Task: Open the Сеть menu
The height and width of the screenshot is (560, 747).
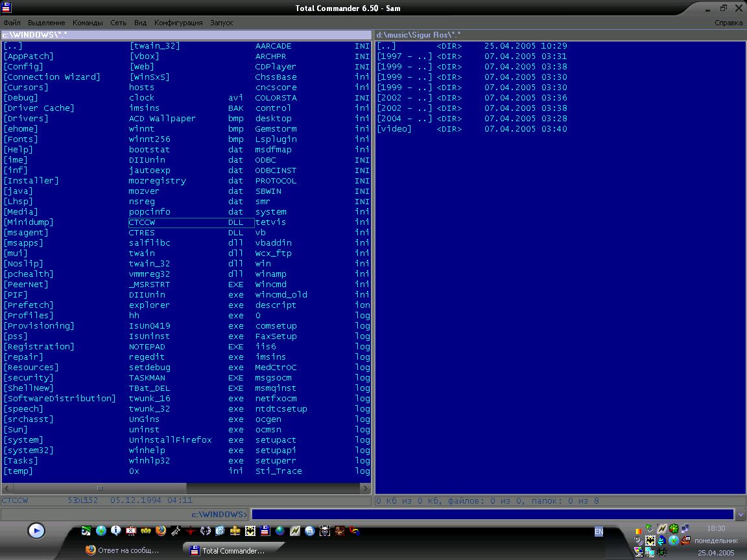Action: coord(119,23)
